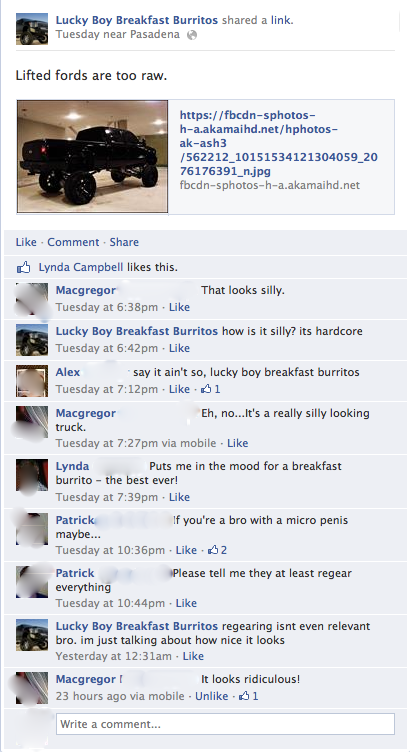Click in the Write a comment field

coord(225,724)
